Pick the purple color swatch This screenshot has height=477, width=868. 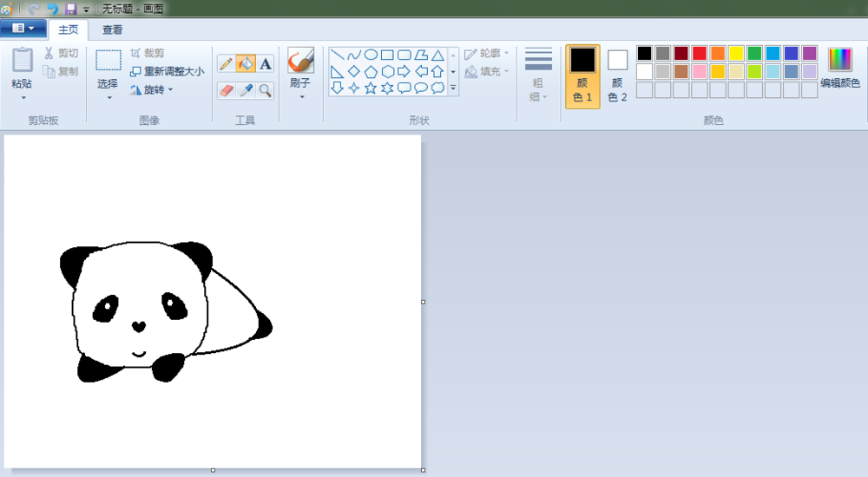point(809,53)
